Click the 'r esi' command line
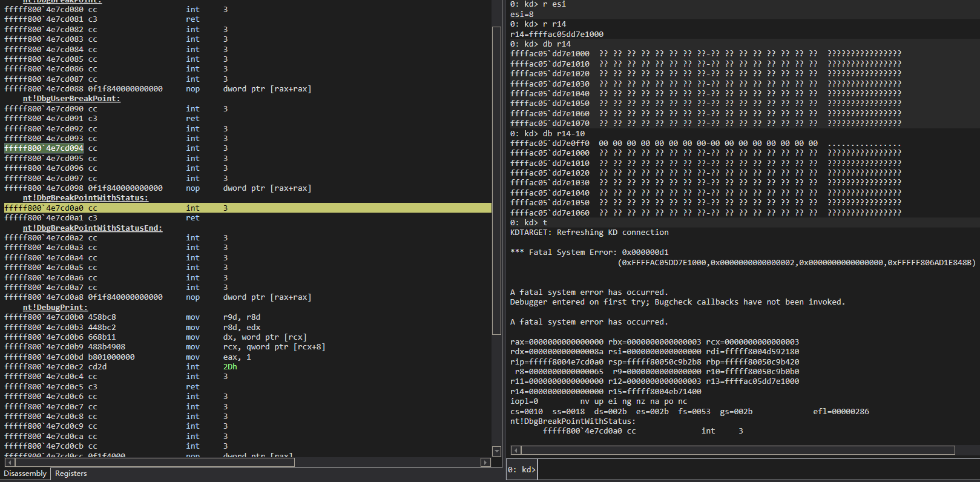This screenshot has height=482, width=980. 538,4
